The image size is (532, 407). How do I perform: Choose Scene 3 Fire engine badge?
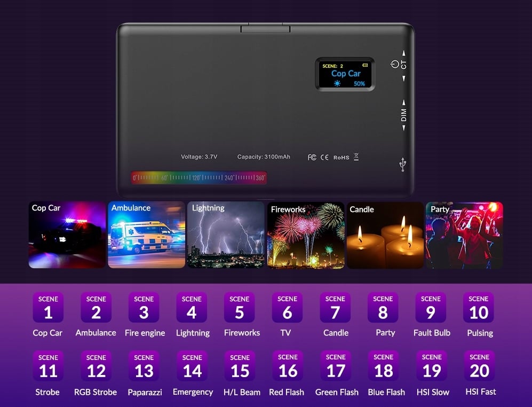[x=144, y=307]
